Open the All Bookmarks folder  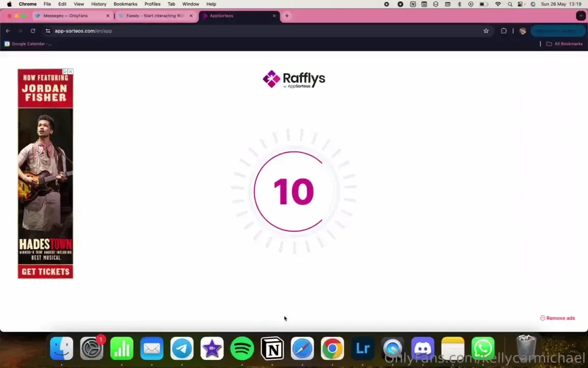click(x=564, y=44)
